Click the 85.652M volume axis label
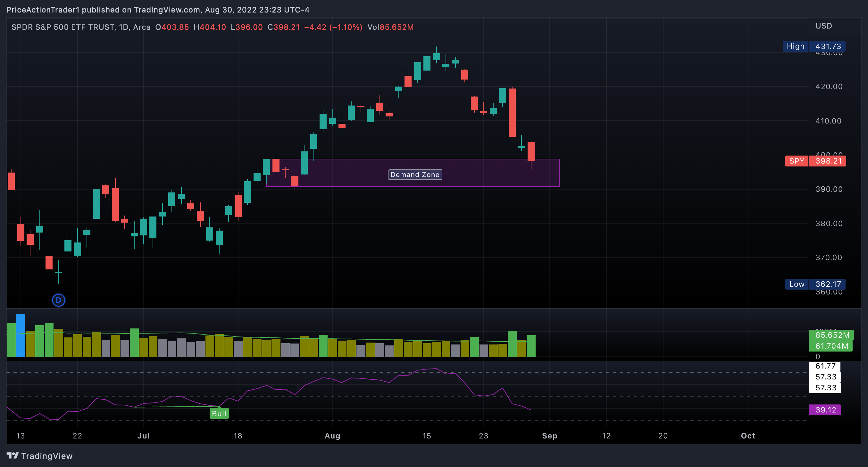The width and height of the screenshot is (868, 467). pos(831,335)
